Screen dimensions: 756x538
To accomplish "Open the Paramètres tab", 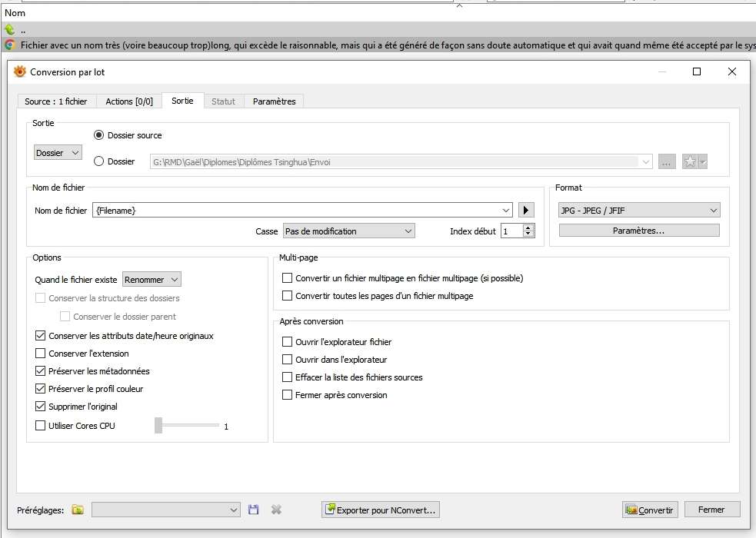I will [274, 101].
